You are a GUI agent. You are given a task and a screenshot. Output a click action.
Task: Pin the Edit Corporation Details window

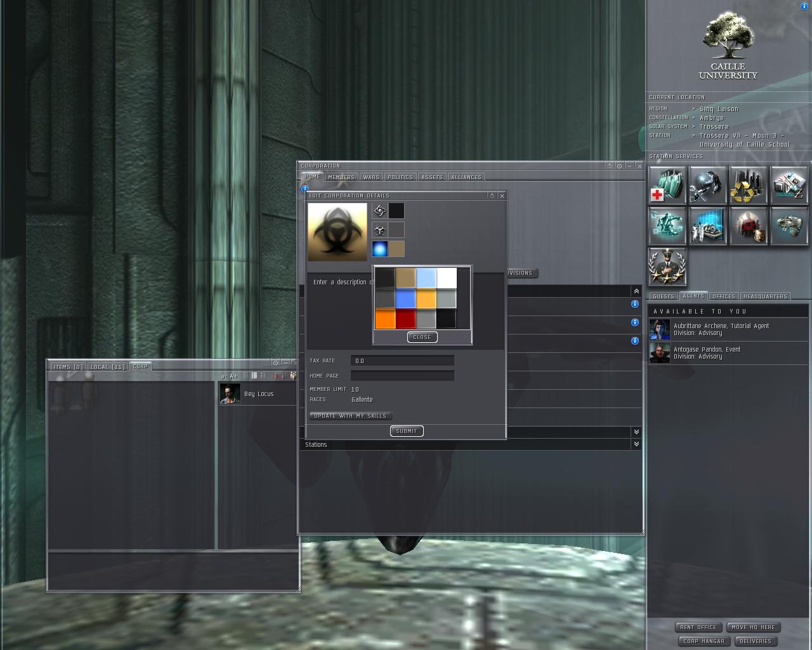492,196
